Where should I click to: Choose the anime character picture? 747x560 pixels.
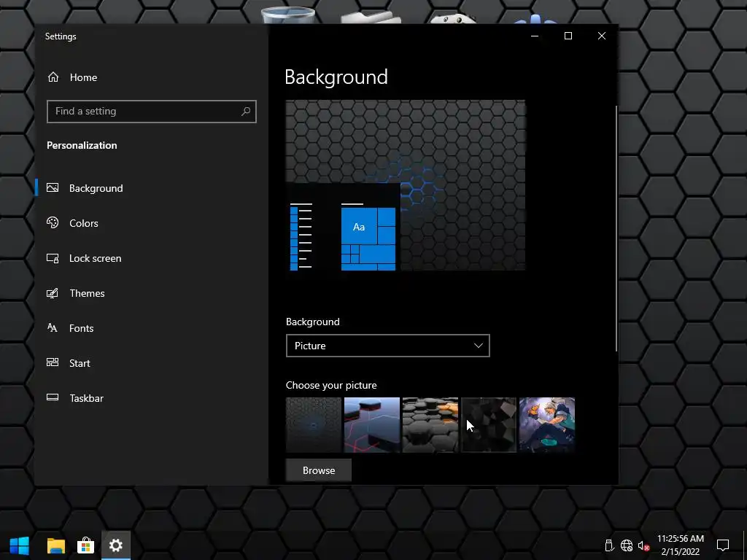click(x=547, y=425)
